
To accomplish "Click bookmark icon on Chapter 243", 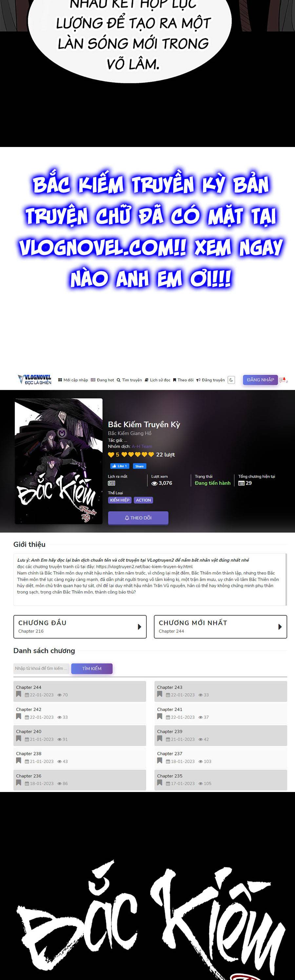I will 160,694.
